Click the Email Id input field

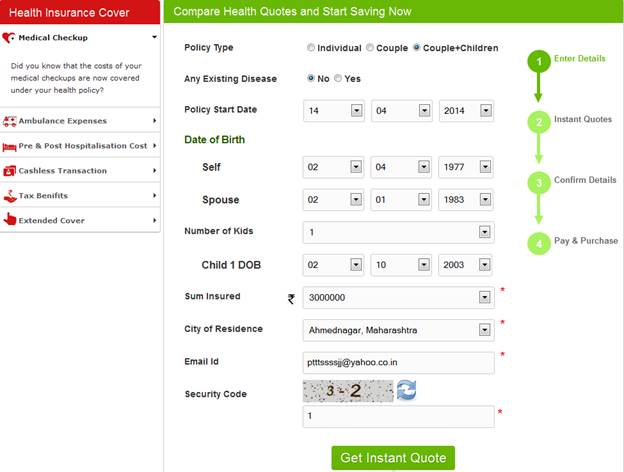click(398, 362)
